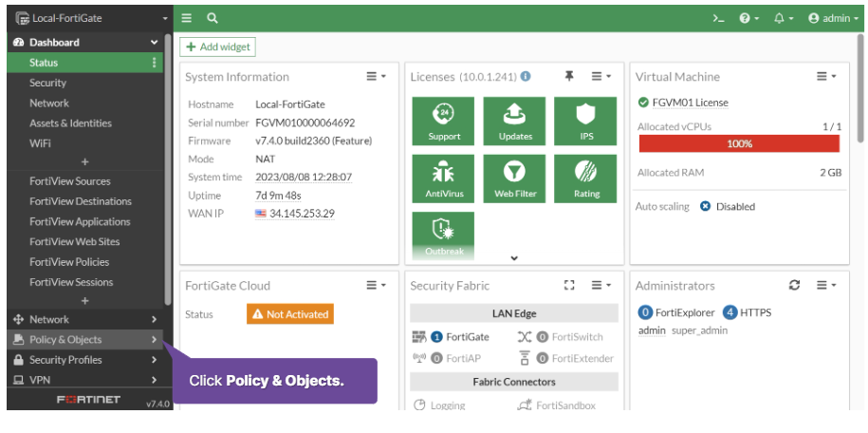
Task: Open the Security dashboard
Action: [x=47, y=83]
